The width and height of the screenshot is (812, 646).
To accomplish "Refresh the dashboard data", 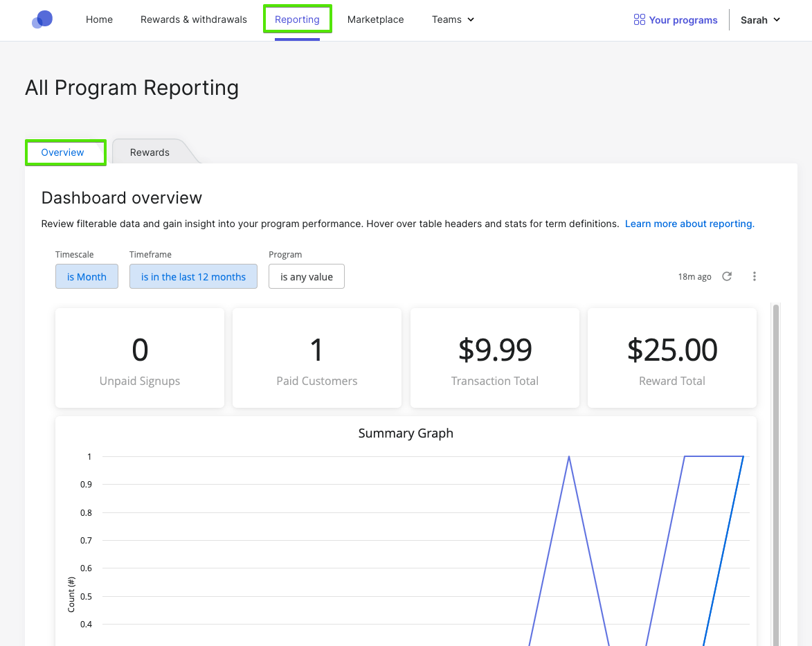I will click(x=727, y=276).
